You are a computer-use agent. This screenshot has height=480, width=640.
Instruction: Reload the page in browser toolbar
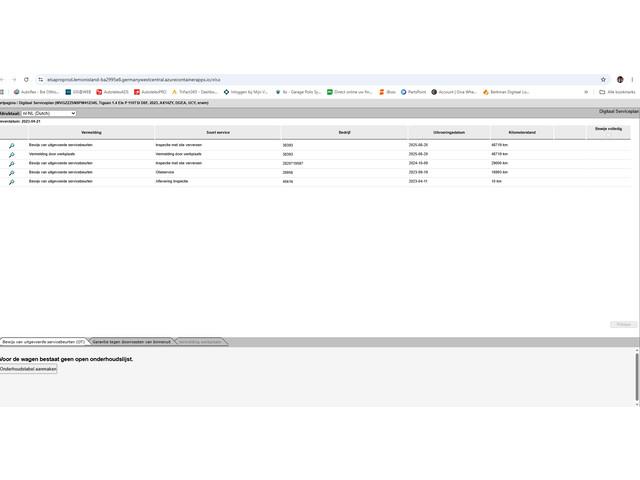coord(26,80)
